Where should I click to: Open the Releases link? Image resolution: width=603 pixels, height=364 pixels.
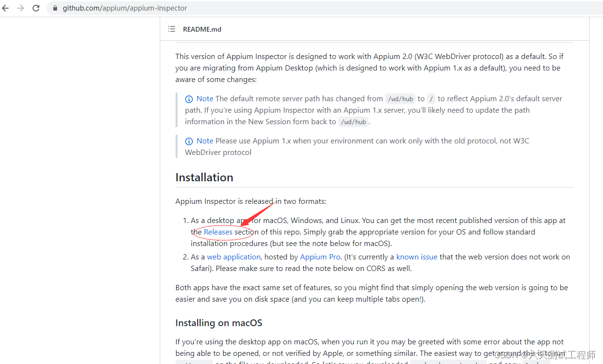[218, 232]
